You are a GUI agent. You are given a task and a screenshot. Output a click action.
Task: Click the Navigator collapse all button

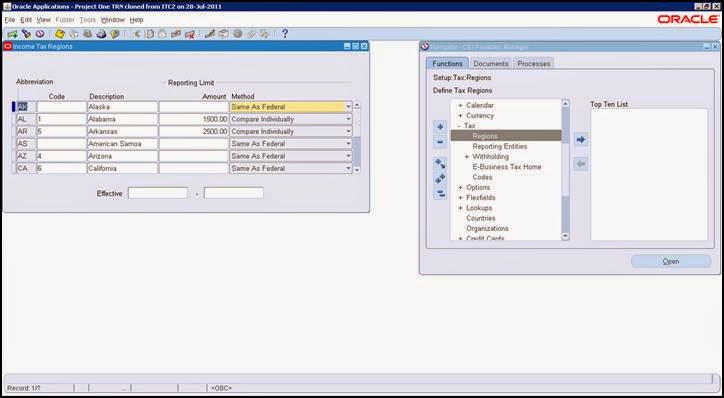(440, 193)
